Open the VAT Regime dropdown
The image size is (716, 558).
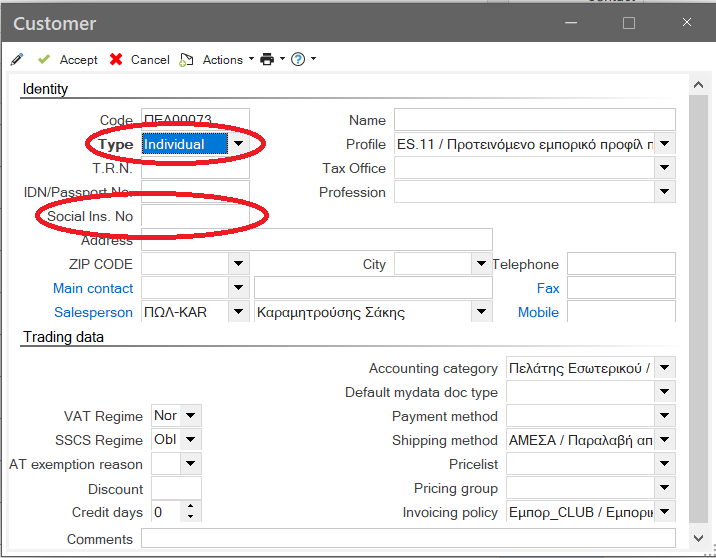[191, 416]
